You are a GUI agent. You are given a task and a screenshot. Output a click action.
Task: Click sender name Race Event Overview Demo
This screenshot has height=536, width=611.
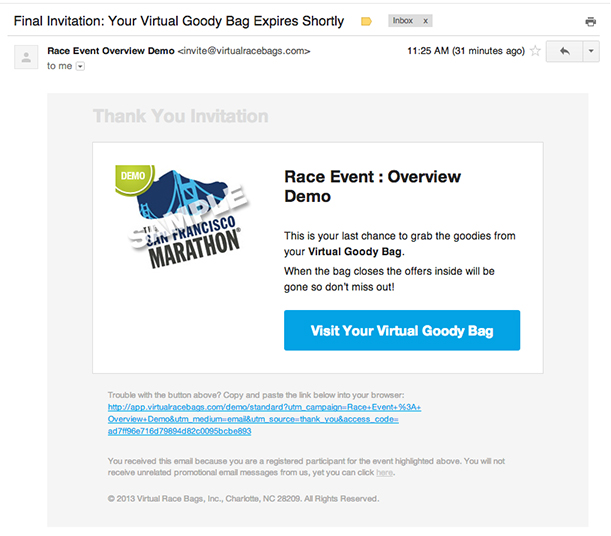pos(111,51)
